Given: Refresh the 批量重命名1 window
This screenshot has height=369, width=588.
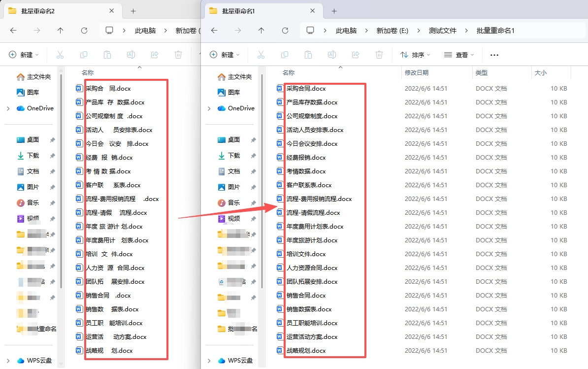Looking at the screenshot, I should pos(285,31).
